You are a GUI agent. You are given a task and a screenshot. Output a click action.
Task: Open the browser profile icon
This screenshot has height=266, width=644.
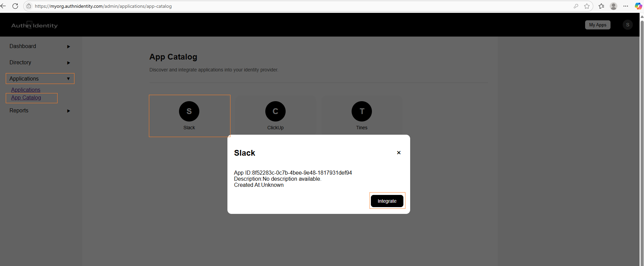[x=614, y=6]
